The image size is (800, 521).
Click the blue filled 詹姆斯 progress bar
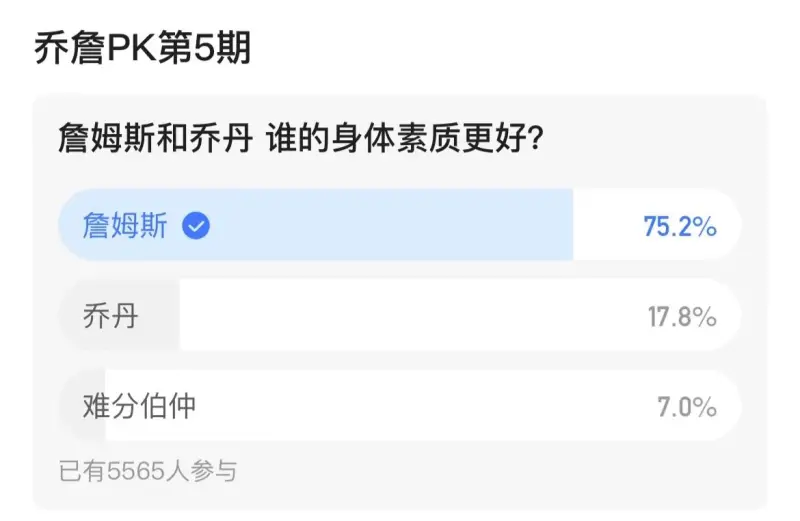[x=315, y=225]
